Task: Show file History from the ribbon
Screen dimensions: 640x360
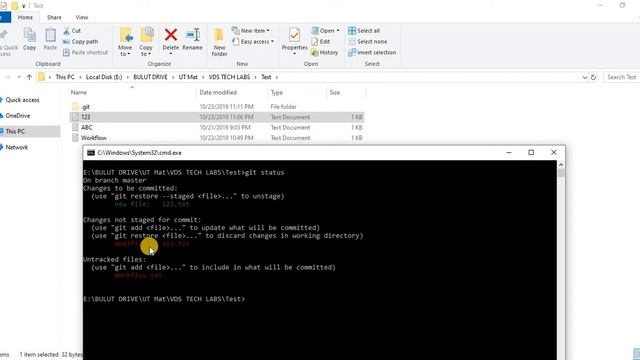Action: pos(324,52)
